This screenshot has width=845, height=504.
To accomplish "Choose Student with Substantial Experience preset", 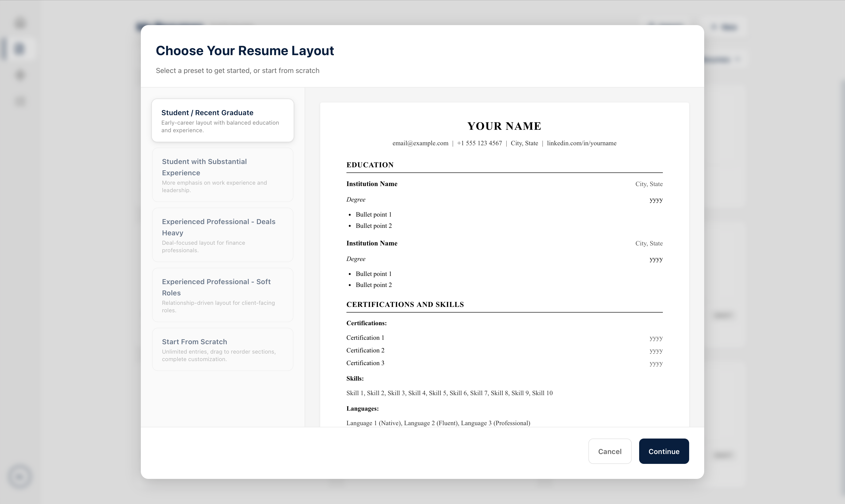I will (x=223, y=175).
